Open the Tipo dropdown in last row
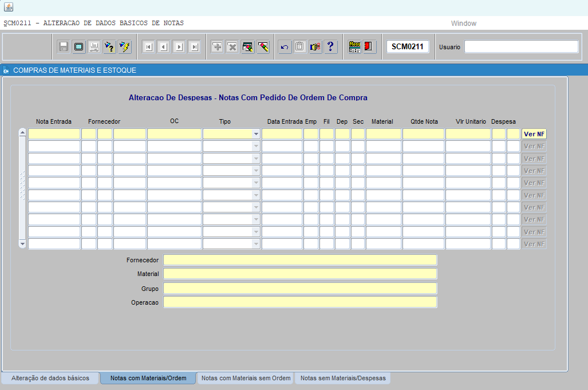The image size is (588, 390). [x=256, y=244]
